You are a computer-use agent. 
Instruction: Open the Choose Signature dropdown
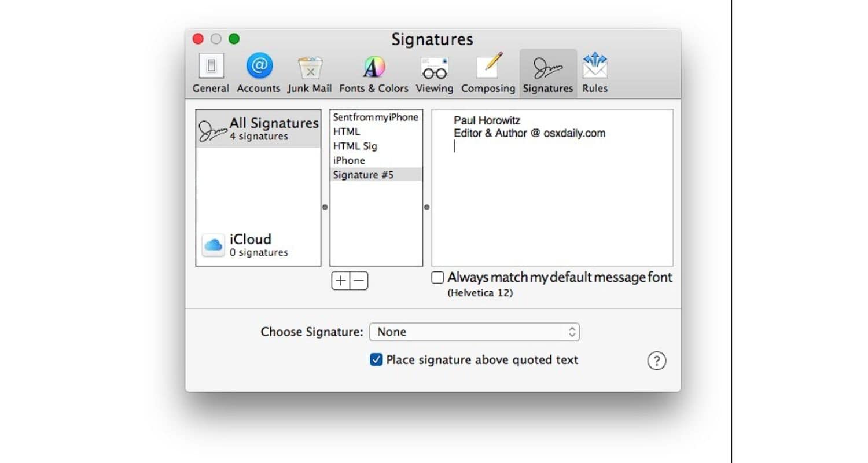474,332
